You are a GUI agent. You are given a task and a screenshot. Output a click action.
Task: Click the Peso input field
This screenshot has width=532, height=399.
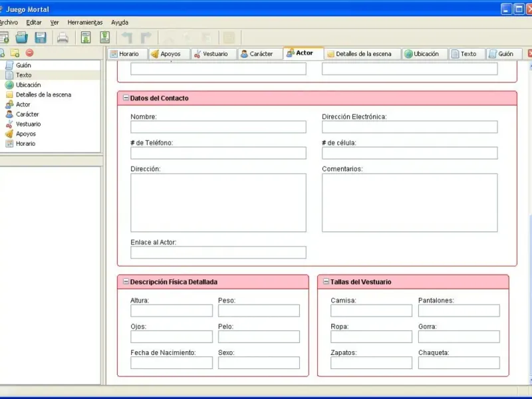(x=259, y=311)
